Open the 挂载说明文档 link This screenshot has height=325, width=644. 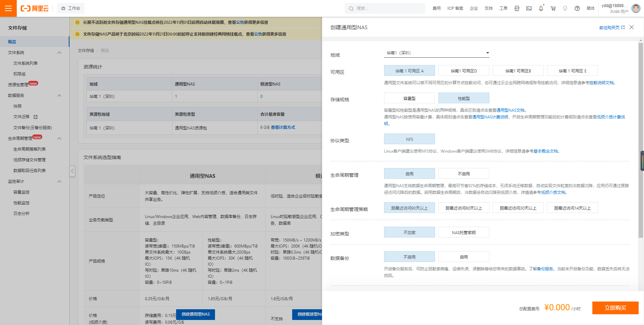[x=601, y=83]
